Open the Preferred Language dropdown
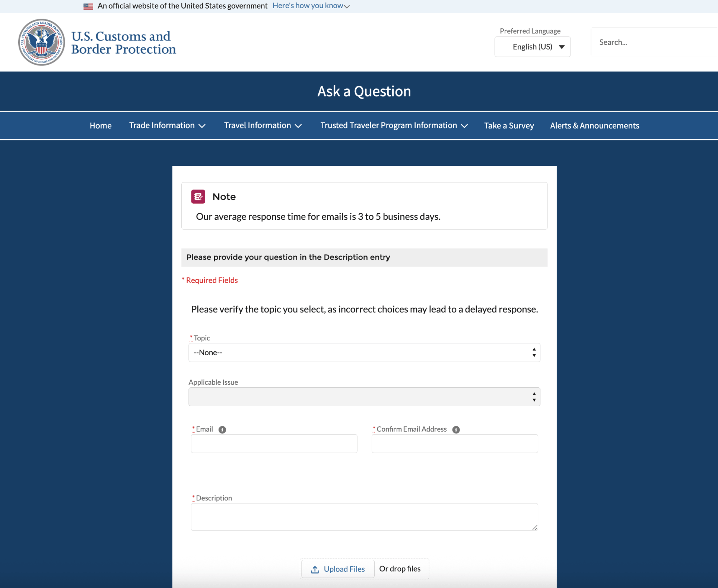This screenshot has height=588, width=718. [532, 47]
